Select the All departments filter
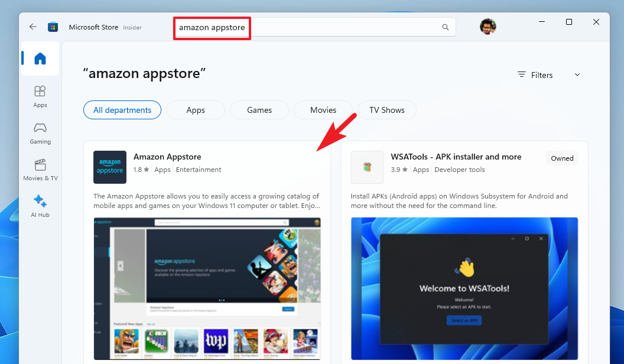The image size is (624, 364). point(122,110)
